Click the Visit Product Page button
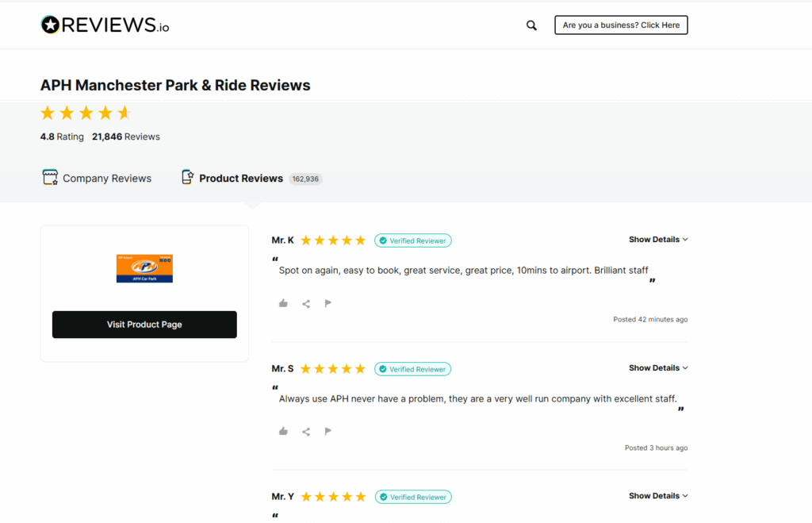This screenshot has height=523, width=812. [144, 325]
